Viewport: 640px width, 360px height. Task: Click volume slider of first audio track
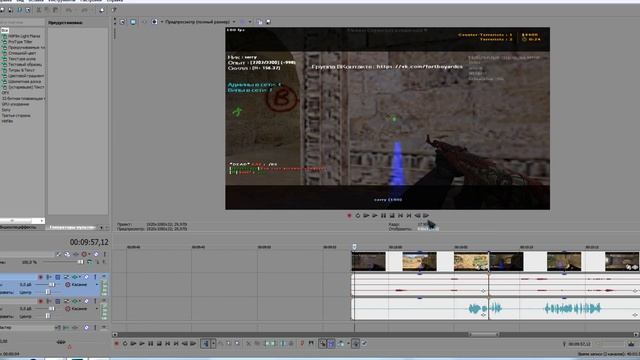52,284
